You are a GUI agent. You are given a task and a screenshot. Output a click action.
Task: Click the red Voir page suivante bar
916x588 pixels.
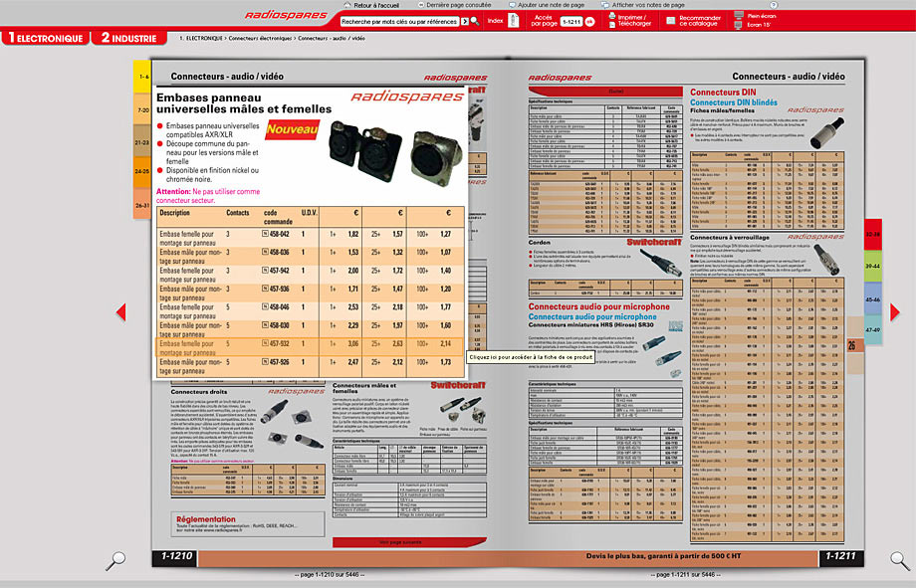point(409,542)
